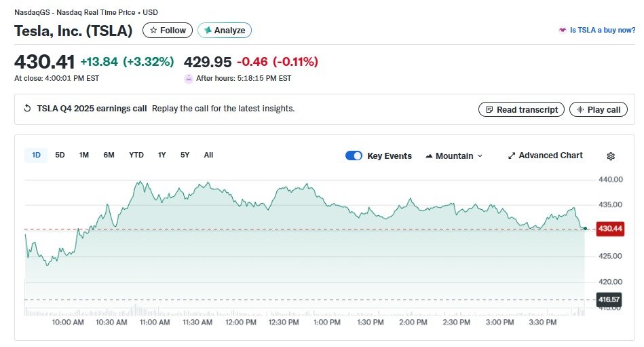
Task: Select the 5Y time range
Action: coord(185,155)
